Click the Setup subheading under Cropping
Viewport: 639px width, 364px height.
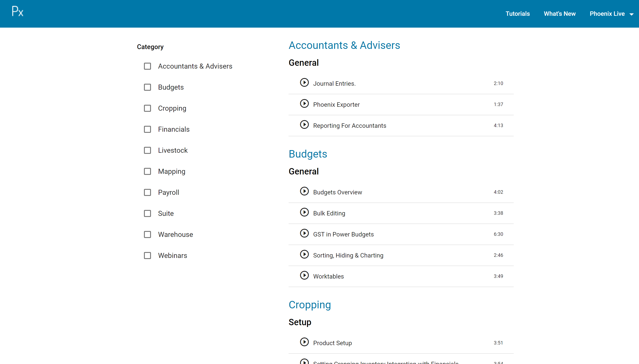[x=300, y=322]
